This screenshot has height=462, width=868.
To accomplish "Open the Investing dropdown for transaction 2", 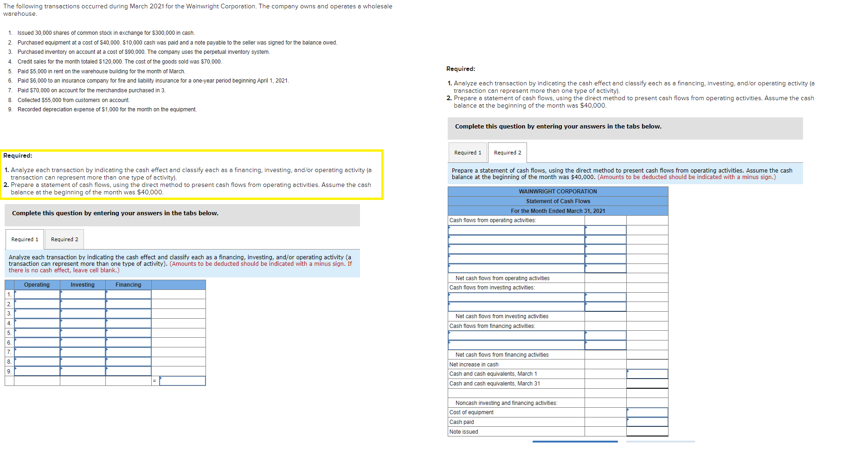I will pyautogui.click(x=82, y=304).
